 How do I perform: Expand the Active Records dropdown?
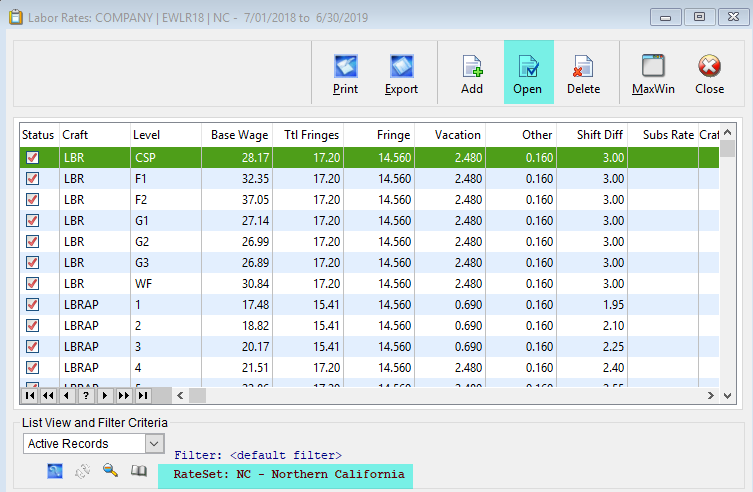(154, 444)
